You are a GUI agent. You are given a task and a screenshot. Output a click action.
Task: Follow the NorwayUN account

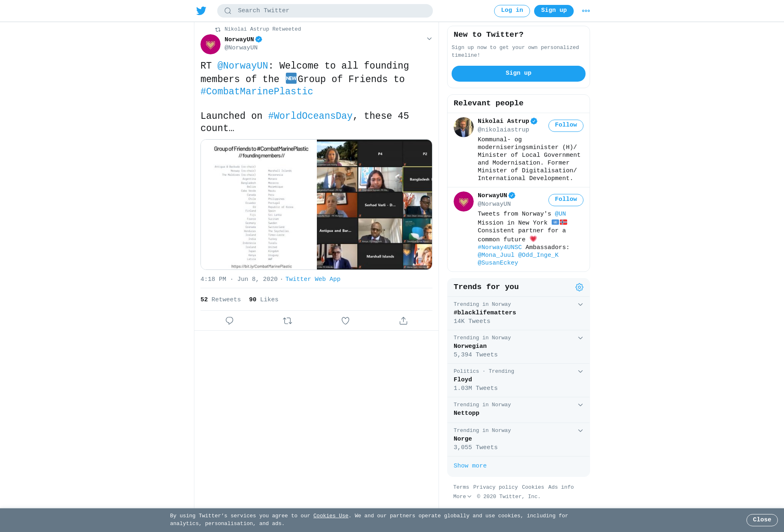click(566, 200)
